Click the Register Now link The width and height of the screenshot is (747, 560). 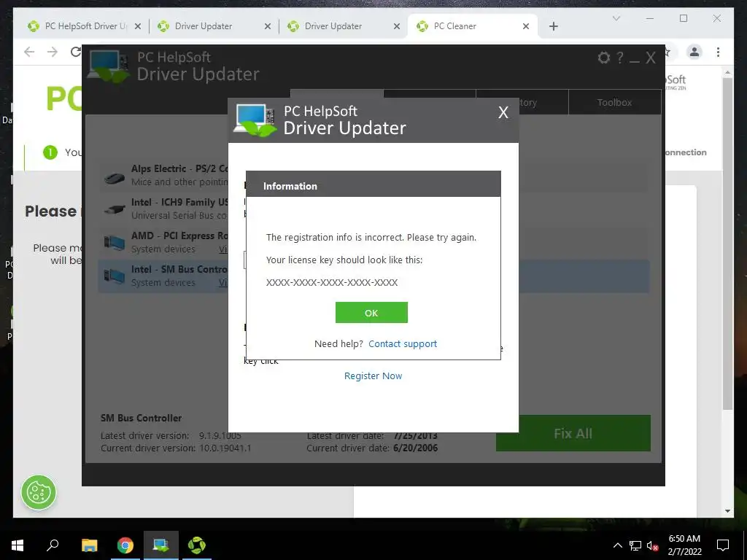(x=373, y=376)
